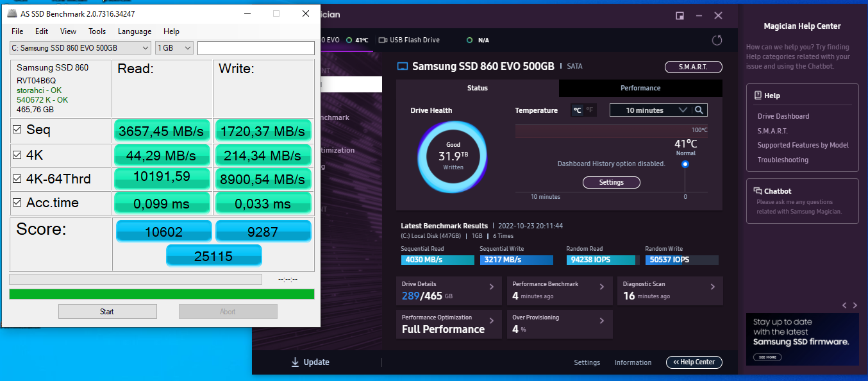Open Settings in Magician bottom bar
The width and height of the screenshot is (868, 381).
(x=587, y=362)
